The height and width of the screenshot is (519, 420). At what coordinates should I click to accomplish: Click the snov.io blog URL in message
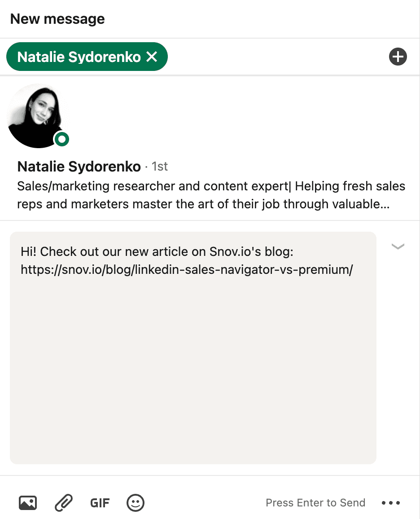[x=187, y=269]
